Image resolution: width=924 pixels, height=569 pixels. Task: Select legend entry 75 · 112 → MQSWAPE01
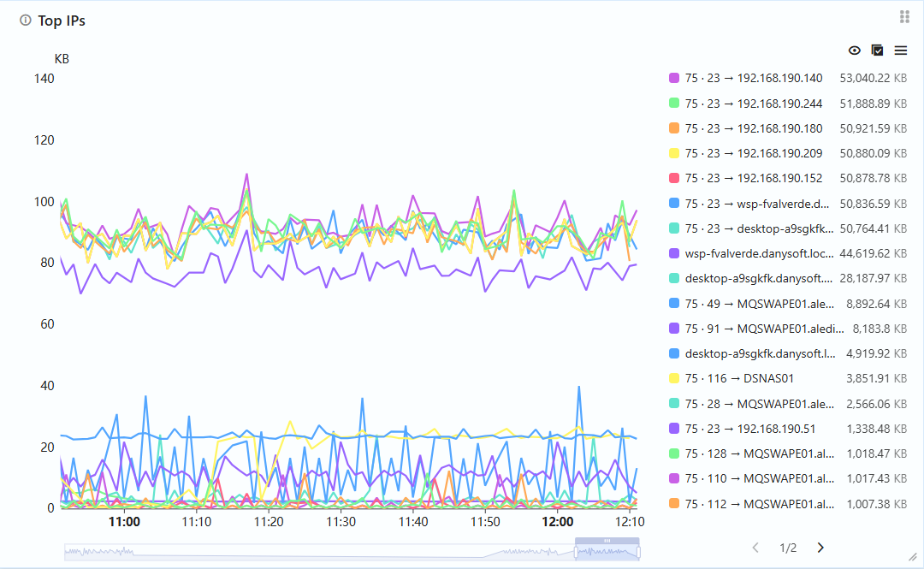pos(788,504)
